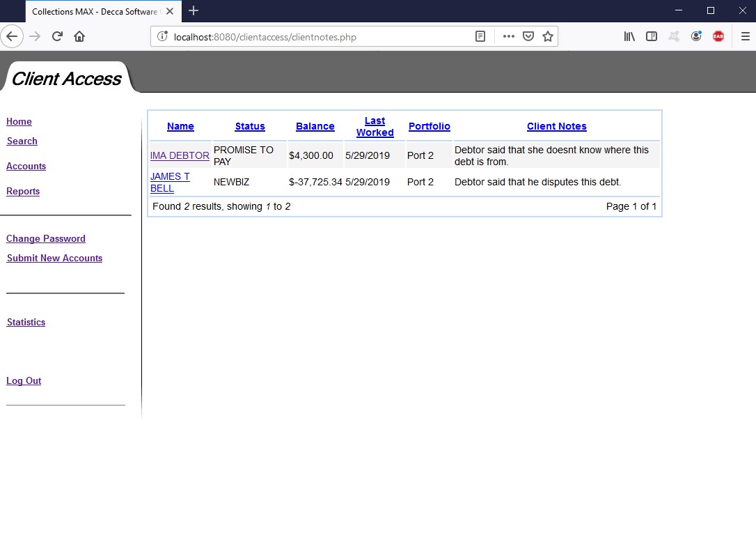The width and height of the screenshot is (756, 556).
Task: Open the Firefox hamburger menu
Action: click(x=746, y=37)
